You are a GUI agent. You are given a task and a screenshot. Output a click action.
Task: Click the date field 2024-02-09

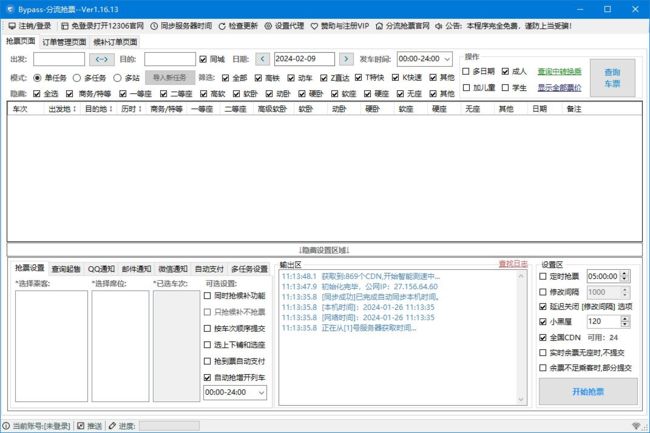[304, 59]
